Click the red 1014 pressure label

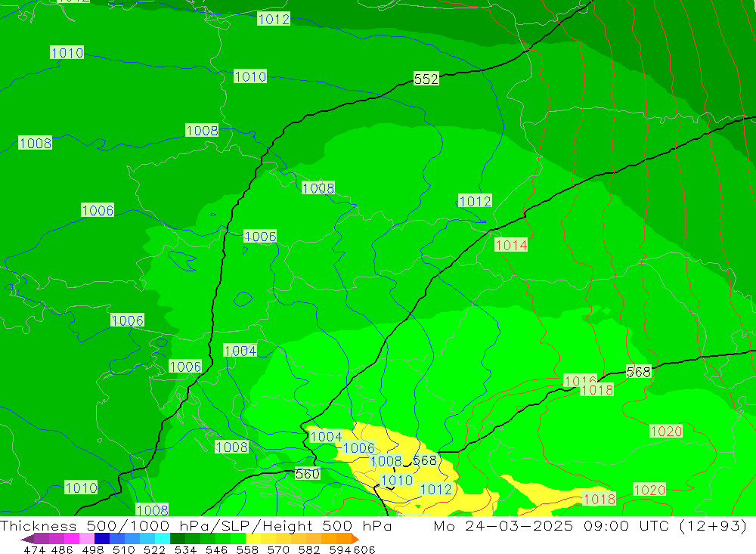tap(511, 245)
